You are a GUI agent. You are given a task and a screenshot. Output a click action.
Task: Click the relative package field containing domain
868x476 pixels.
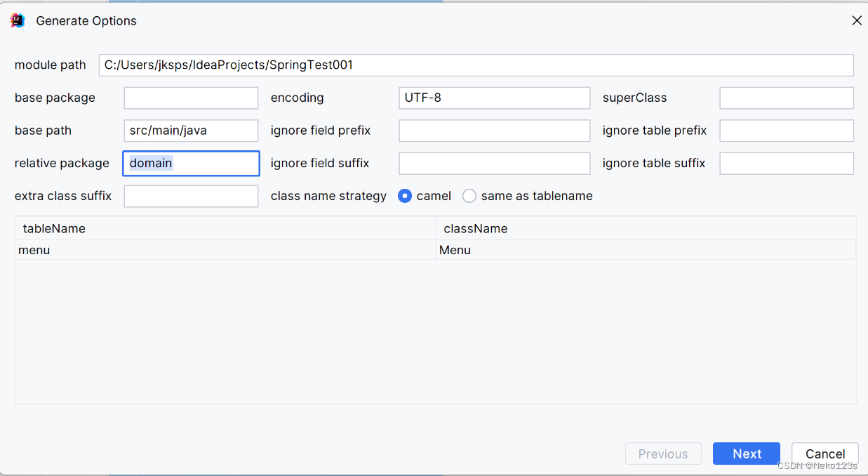tap(191, 163)
